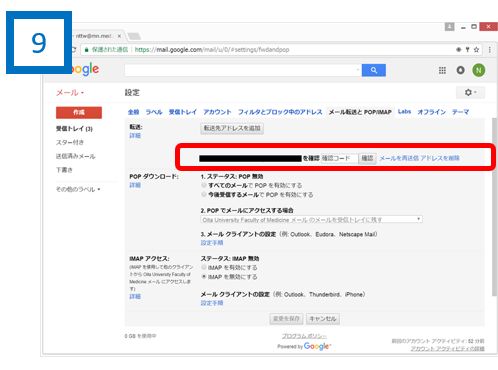Select メール転送と POP/IMAP tab
Screen dimensions: 498x370
coord(360,112)
